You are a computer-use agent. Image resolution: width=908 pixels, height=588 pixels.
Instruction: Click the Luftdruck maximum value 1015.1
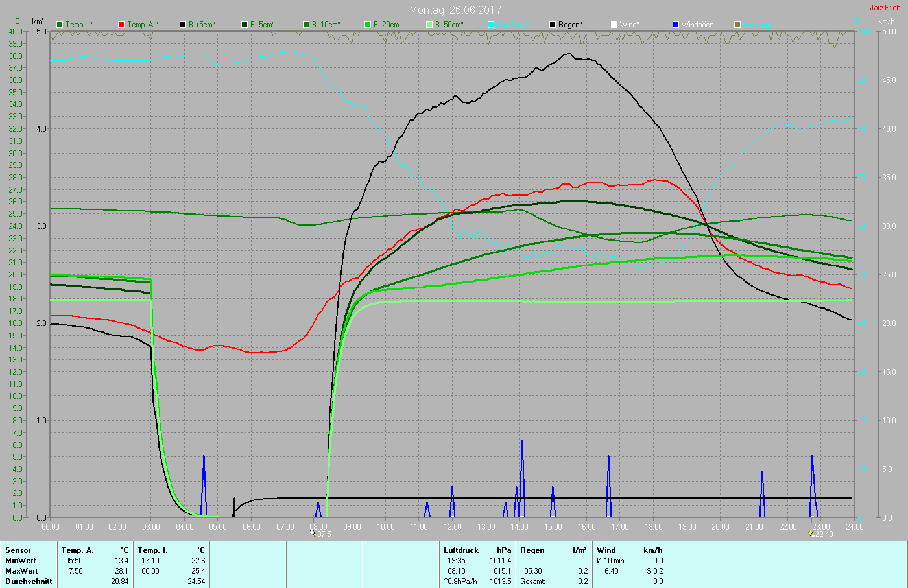pyautogui.click(x=500, y=571)
